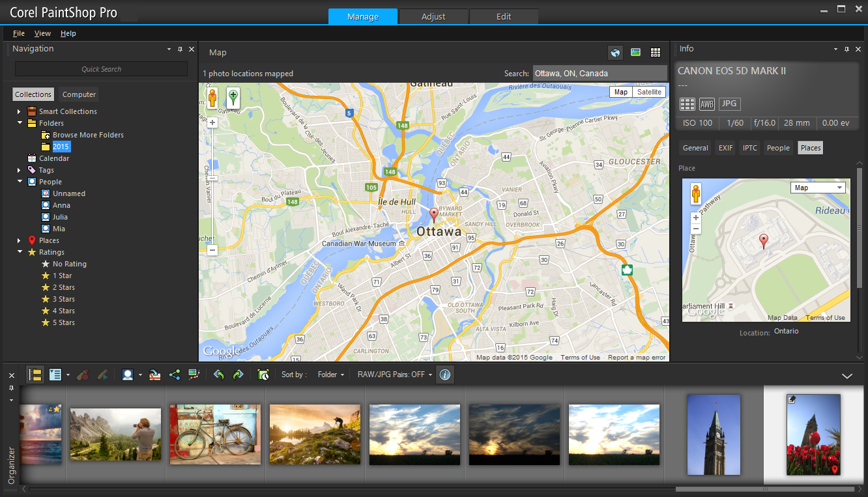Rotate right using the green arrow icon
868x497 pixels.
238,375
